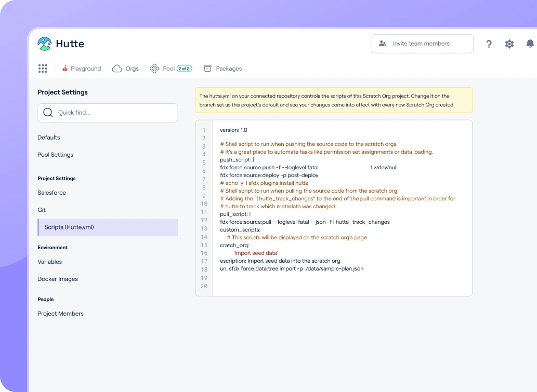Click the Pool 2 of 2 badge

(185, 69)
